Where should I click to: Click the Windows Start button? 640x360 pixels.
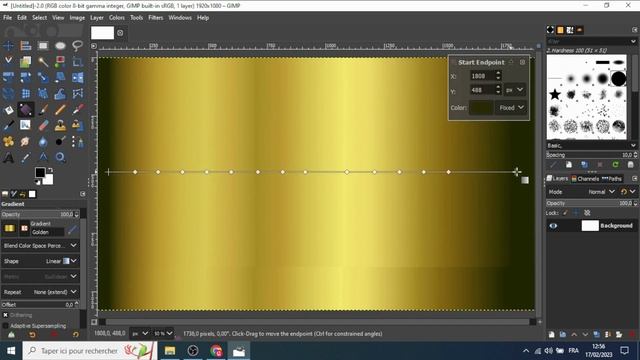(x=11, y=351)
